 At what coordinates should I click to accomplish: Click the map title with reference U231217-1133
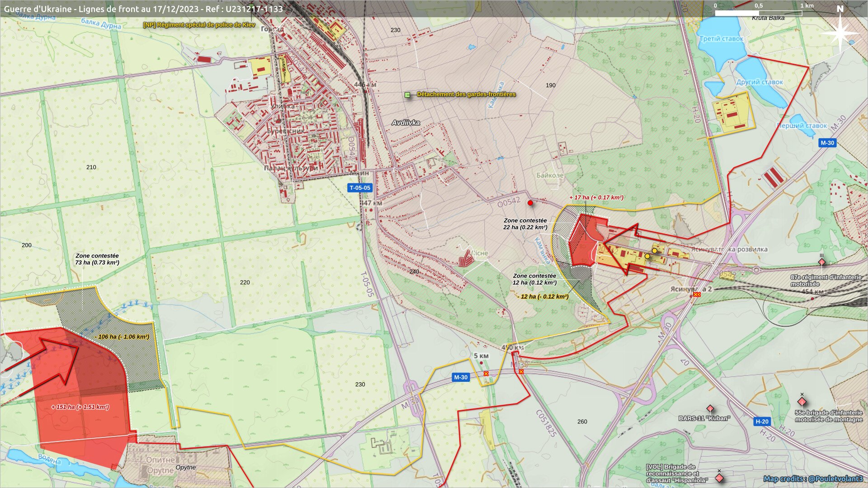point(143,9)
